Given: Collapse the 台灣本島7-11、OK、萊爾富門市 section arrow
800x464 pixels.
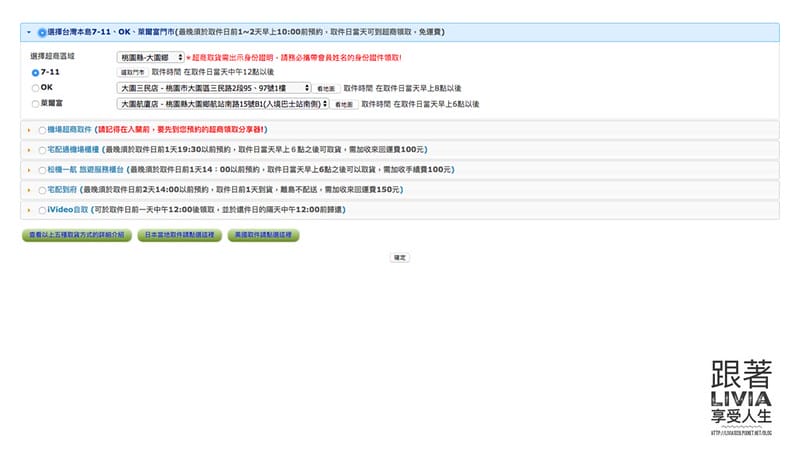Looking at the screenshot, I should pyautogui.click(x=29, y=32).
